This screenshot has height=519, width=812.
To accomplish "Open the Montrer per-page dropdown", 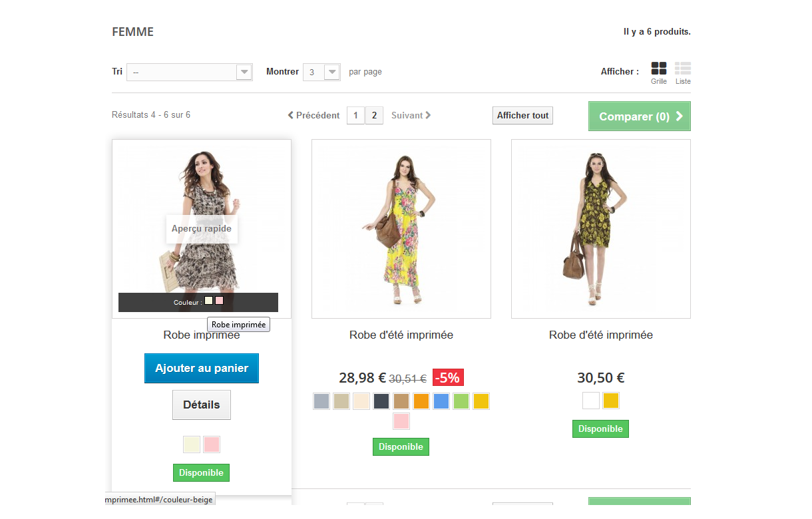I will (321, 72).
